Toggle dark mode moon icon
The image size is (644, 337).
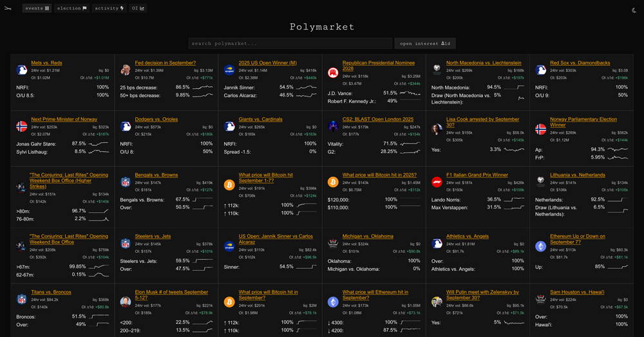pos(634,9)
